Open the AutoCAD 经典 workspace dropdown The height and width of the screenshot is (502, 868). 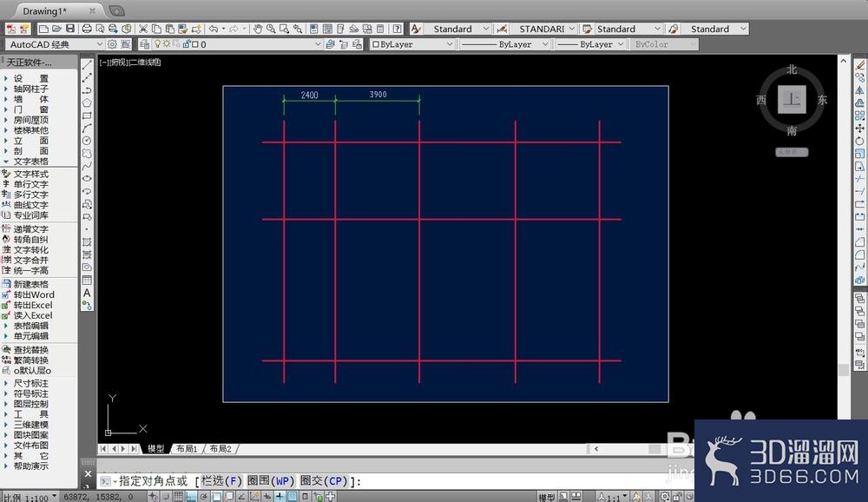click(100, 44)
